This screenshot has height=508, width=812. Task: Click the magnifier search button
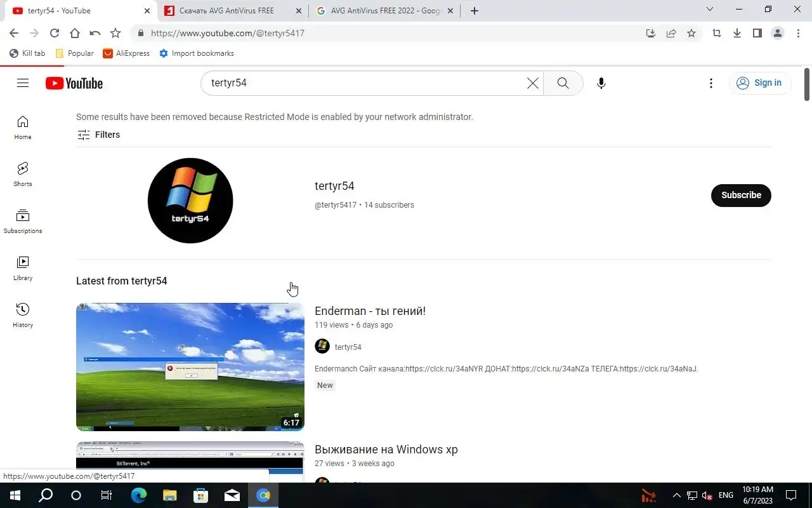tap(563, 83)
